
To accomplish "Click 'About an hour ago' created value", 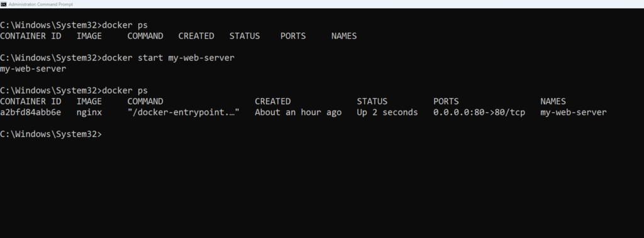I will (298, 112).
